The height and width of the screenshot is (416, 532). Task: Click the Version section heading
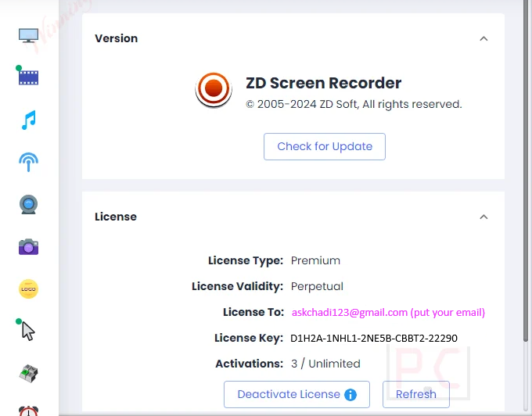tap(117, 38)
